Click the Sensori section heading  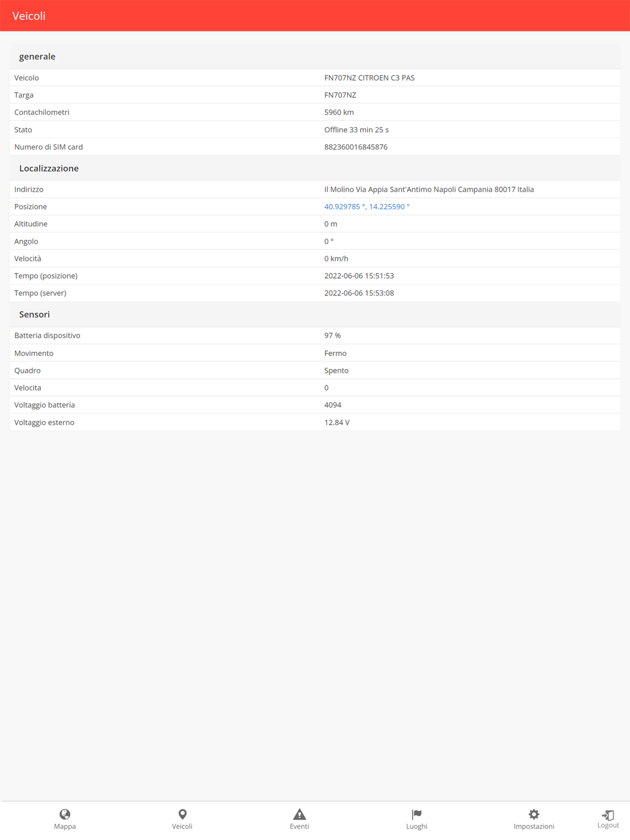[35, 314]
